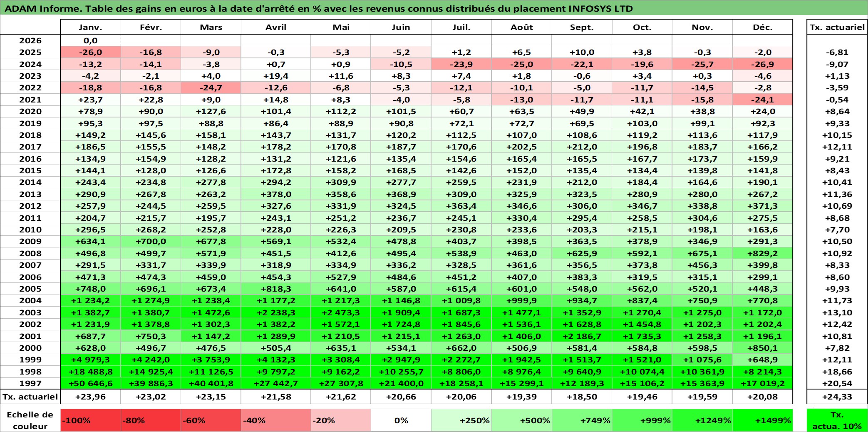The image size is (868, 432).
Task: Select the -60% color scale swatch
Action: (x=211, y=420)
